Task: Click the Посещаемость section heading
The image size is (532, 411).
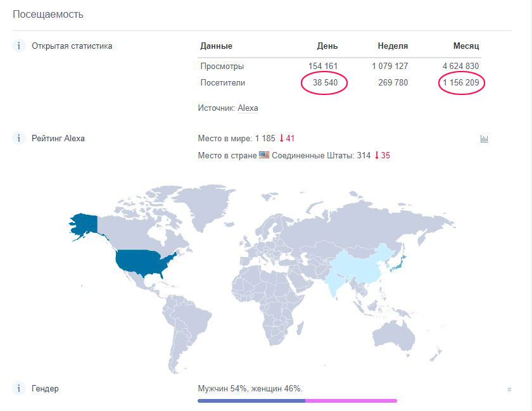Action: [x=48, y=15]
